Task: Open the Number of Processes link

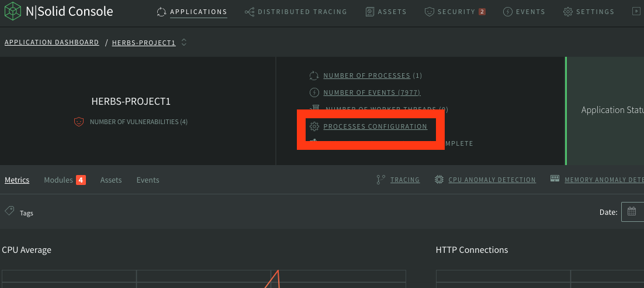Action: (366, 76)
